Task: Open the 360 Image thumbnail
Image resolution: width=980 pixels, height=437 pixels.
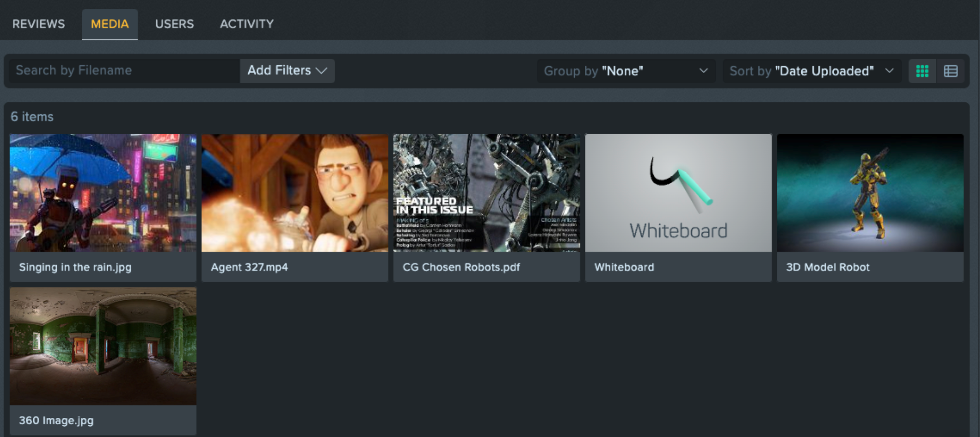Action: (x=103, y=346)
